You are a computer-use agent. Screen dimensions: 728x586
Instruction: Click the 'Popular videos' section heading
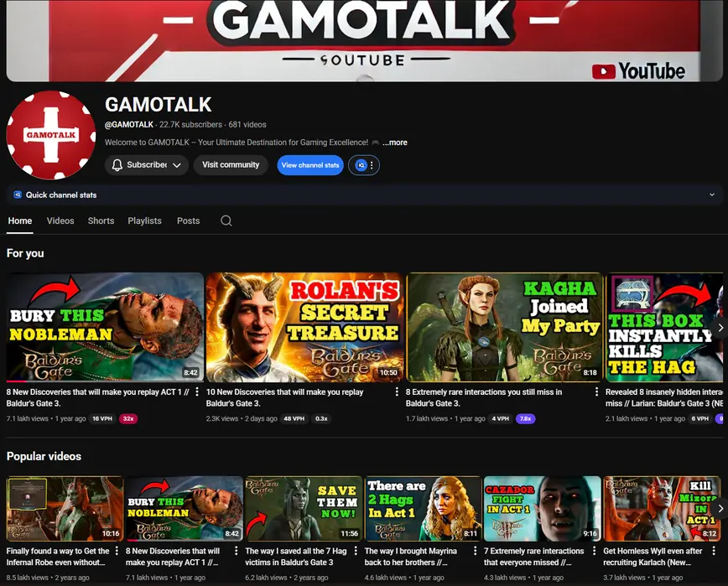point(44,457)
